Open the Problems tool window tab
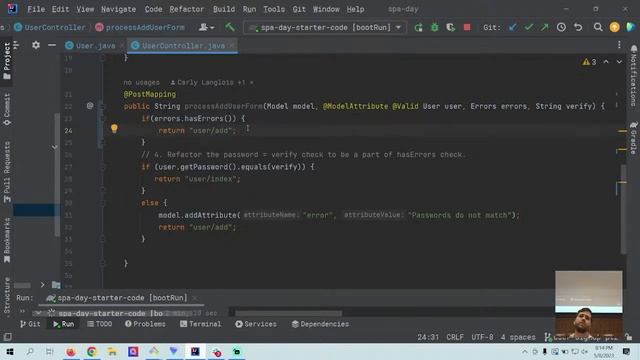This screenshot has width=640, height=360. pyautogui.click(x=145, y=324)
